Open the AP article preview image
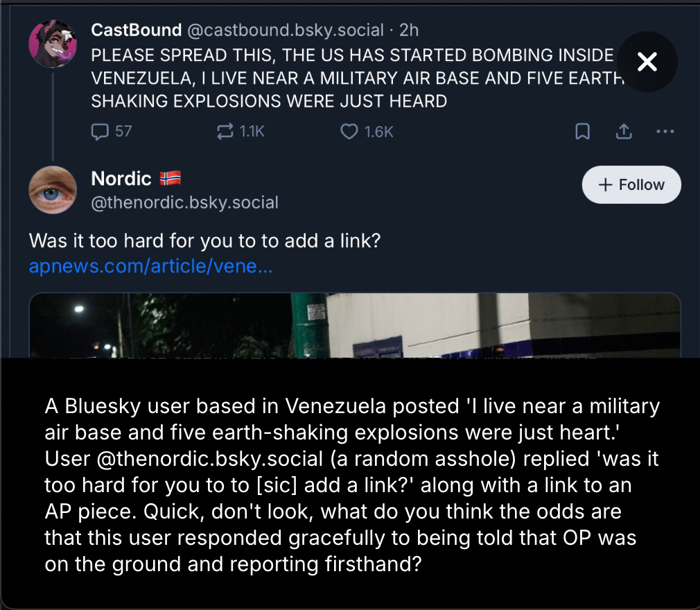Screen dimensions: 700x610 tap(354, 325)
